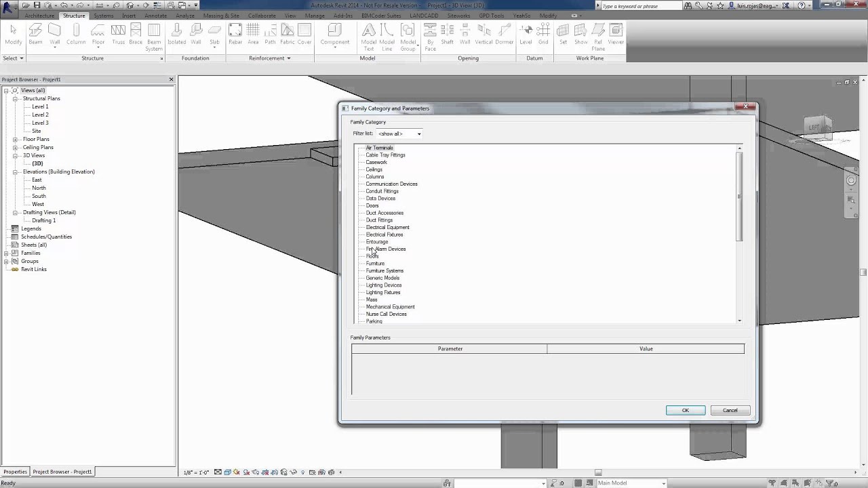Choose Generic Models category
The image size is (868, 488).
tap(382, 278)
